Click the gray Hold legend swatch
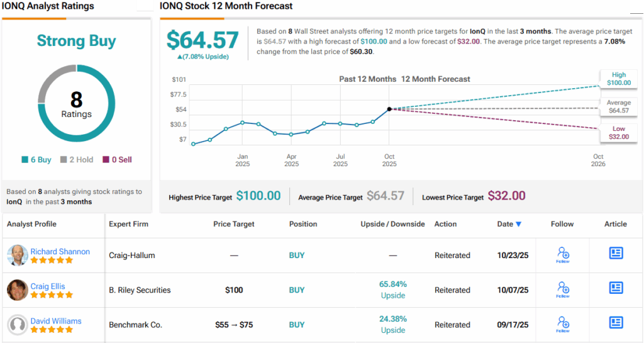The image size is (644, 343). pos(64,160)
